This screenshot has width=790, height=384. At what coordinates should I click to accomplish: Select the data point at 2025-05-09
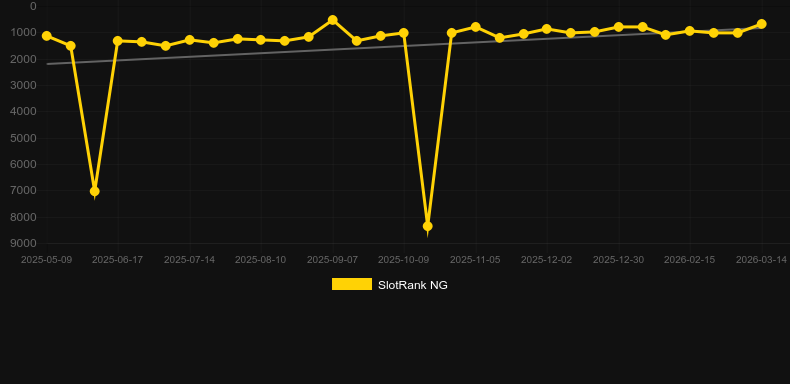[x=47, y=36]
